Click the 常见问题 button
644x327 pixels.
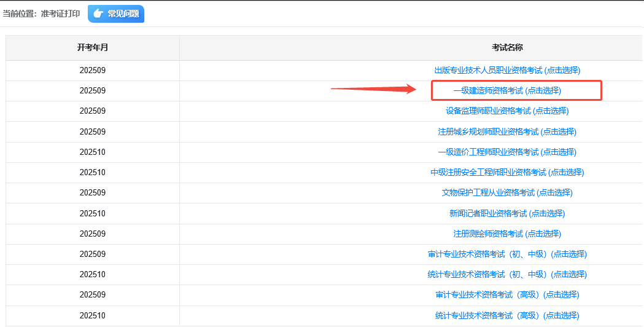pos(116,14)
